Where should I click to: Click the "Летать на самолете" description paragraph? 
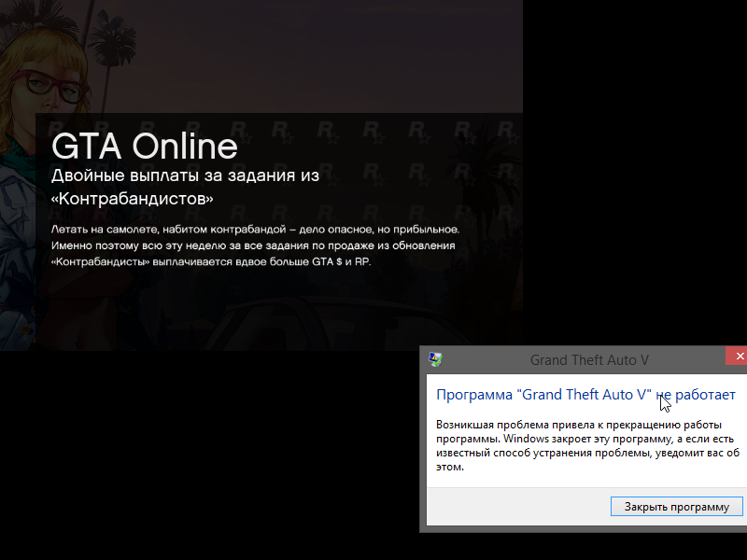255,245
